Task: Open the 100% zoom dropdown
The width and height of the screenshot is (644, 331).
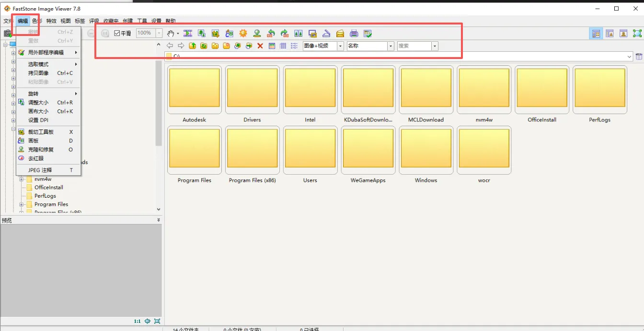Action: tap(159, 33)
